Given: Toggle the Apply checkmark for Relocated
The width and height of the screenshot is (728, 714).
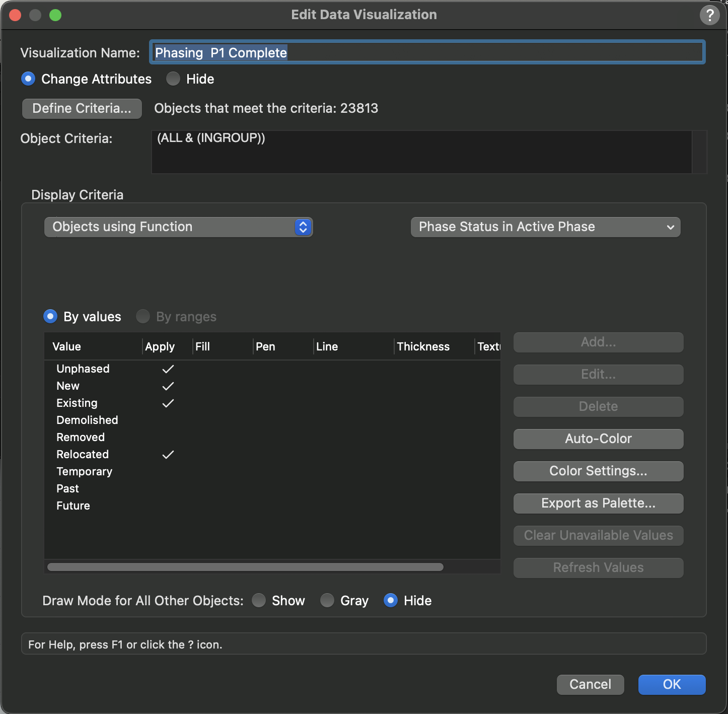Looking at the screenshot, I should [168, 455].
